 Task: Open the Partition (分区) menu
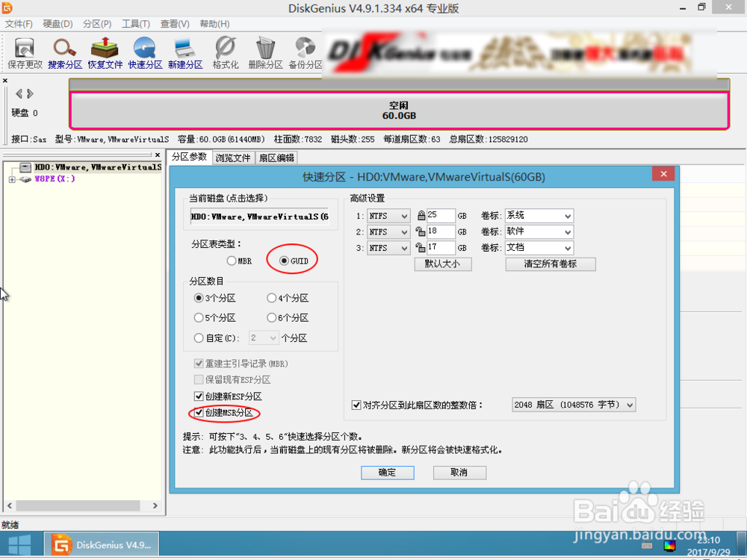coord(96,24)
